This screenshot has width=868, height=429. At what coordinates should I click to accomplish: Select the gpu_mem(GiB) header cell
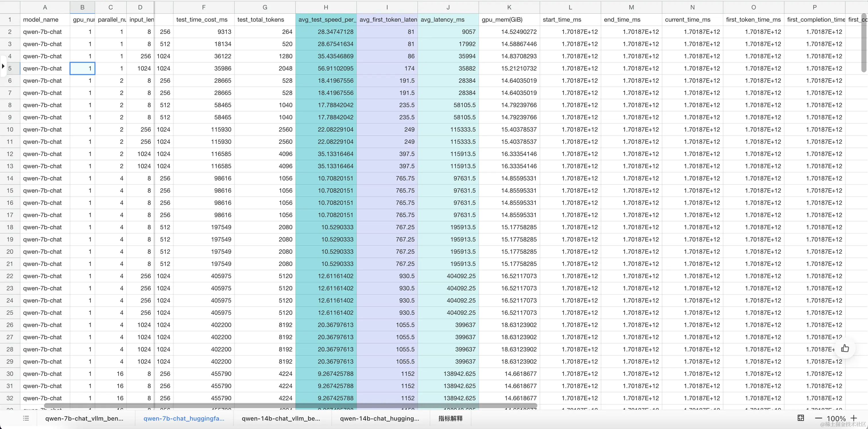click(509, 20)
